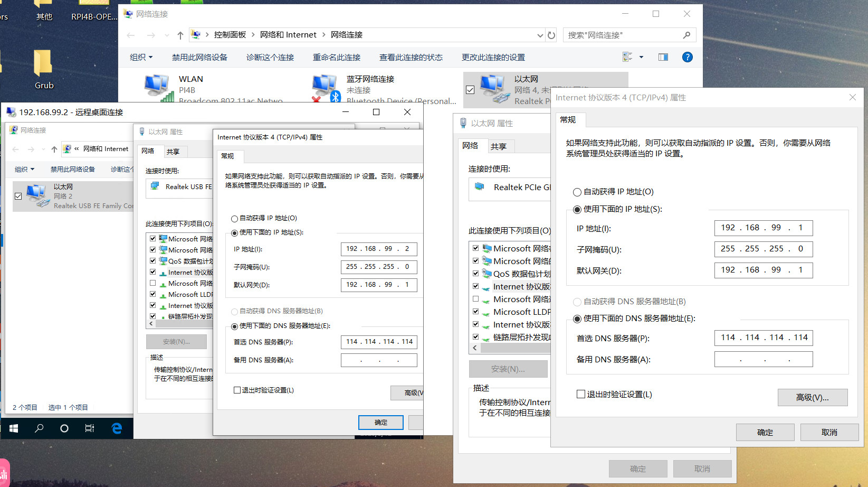Click 网络和 Internet breadcrumb in address bar
This screenshot has width=868, height=487.
pyautogui.click(x=288, y=35)
